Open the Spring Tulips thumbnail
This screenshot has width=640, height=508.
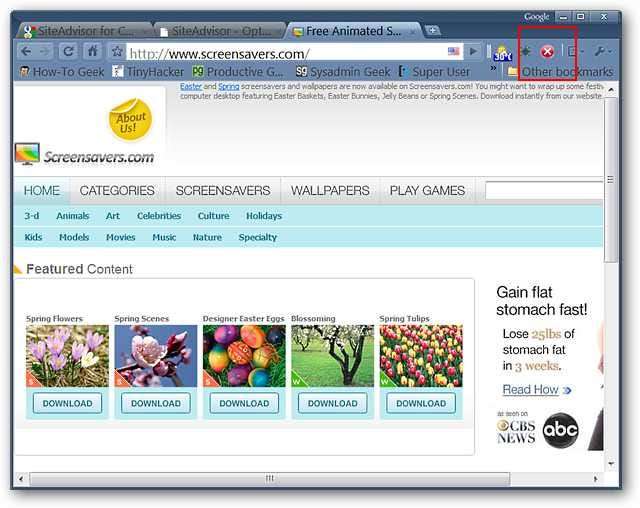tap(421, 356)
